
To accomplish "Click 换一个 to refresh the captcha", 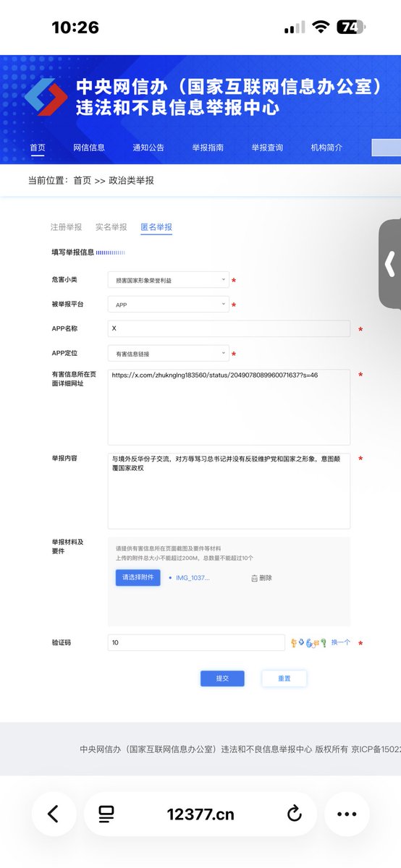I will (x=341, y=642).
